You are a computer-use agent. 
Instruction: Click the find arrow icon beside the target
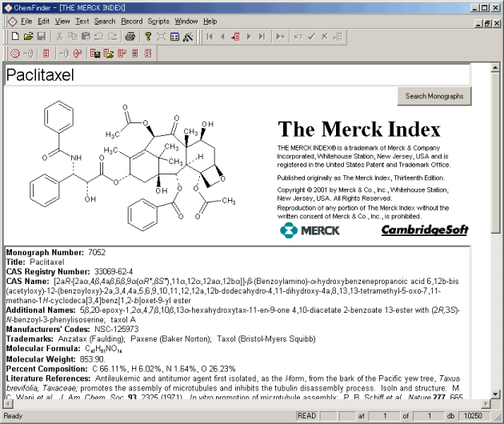tap(28, 53)
